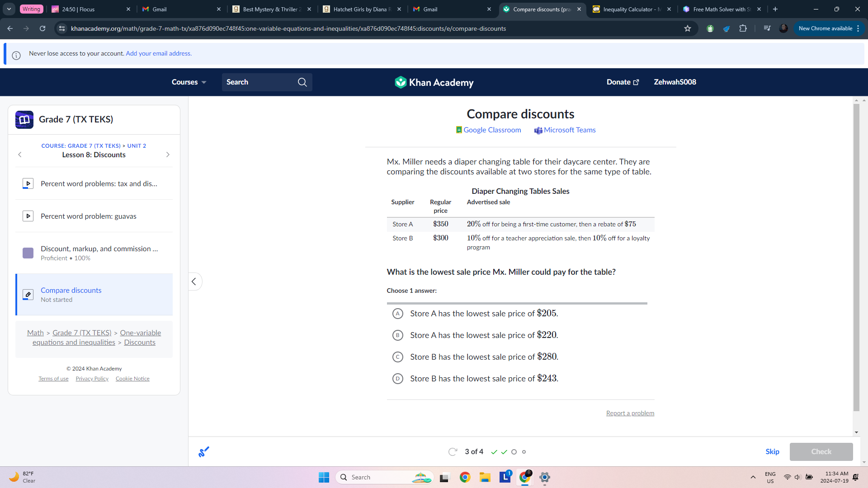Go to previous lesson with left chevron
Image resolution: width=868 pixels, height=488 pixels.
coord(20,155)
